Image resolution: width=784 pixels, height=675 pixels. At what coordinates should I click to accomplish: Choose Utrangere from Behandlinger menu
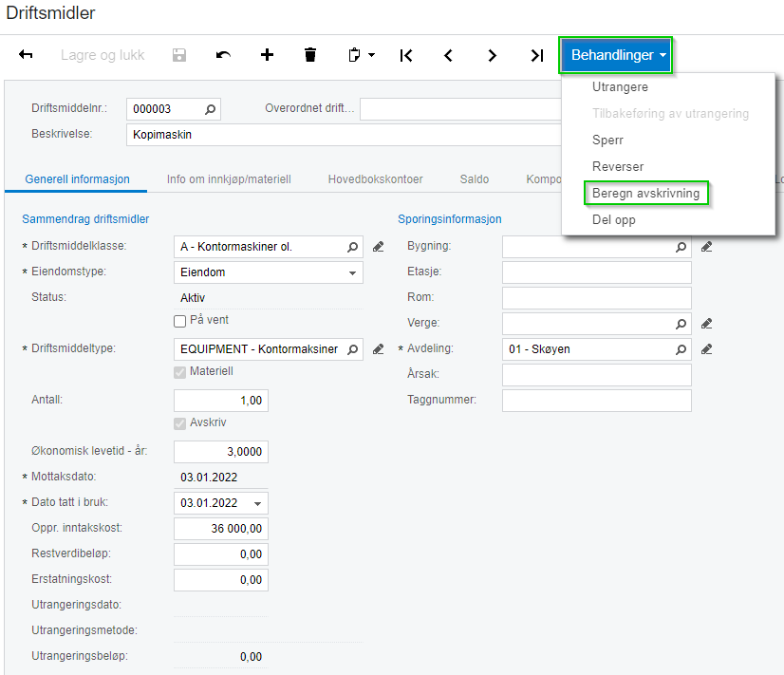tap(620, 87)
